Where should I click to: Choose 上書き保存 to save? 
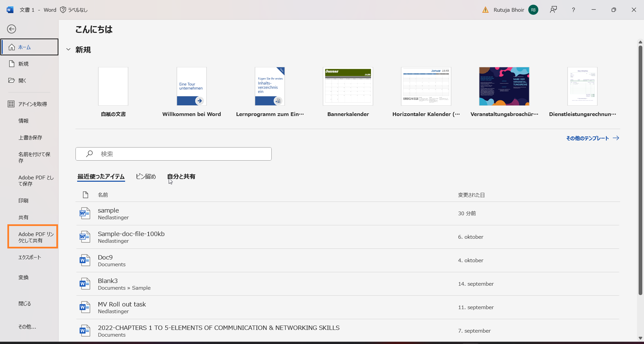30,137
